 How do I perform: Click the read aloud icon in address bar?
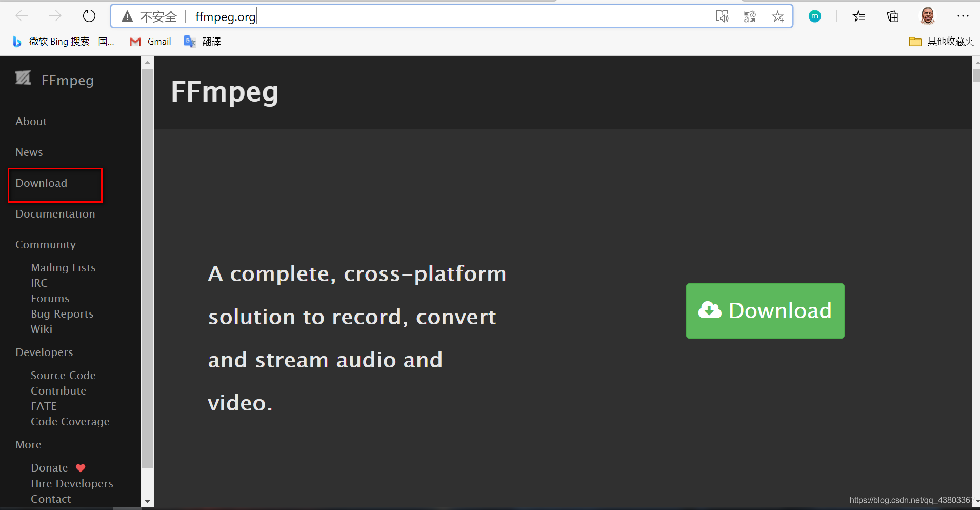coord(722,16)
